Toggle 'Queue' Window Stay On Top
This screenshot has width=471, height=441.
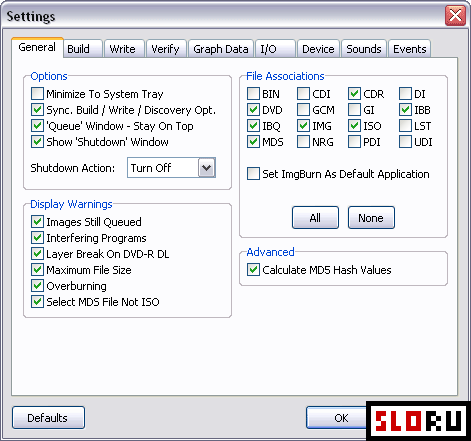(x=37, y=126)
